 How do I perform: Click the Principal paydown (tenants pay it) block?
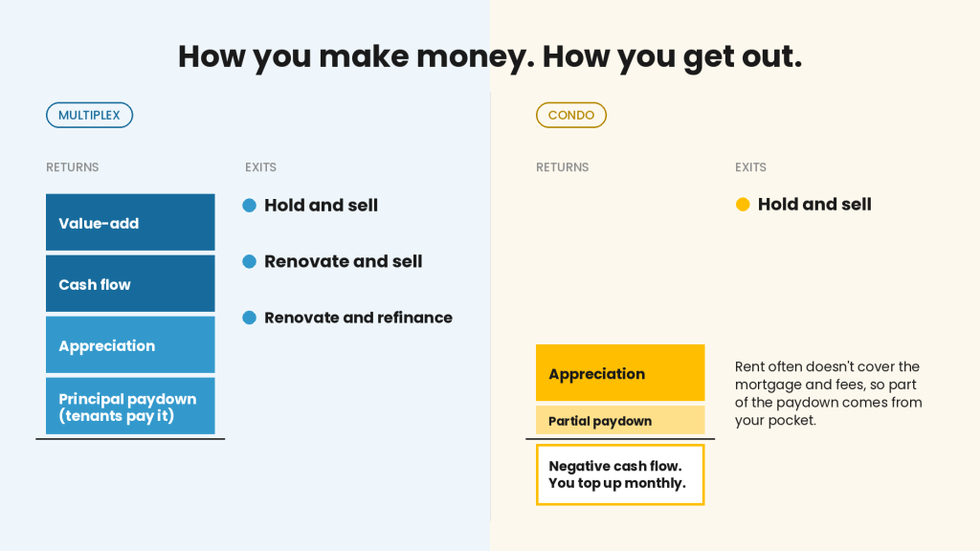130,406
